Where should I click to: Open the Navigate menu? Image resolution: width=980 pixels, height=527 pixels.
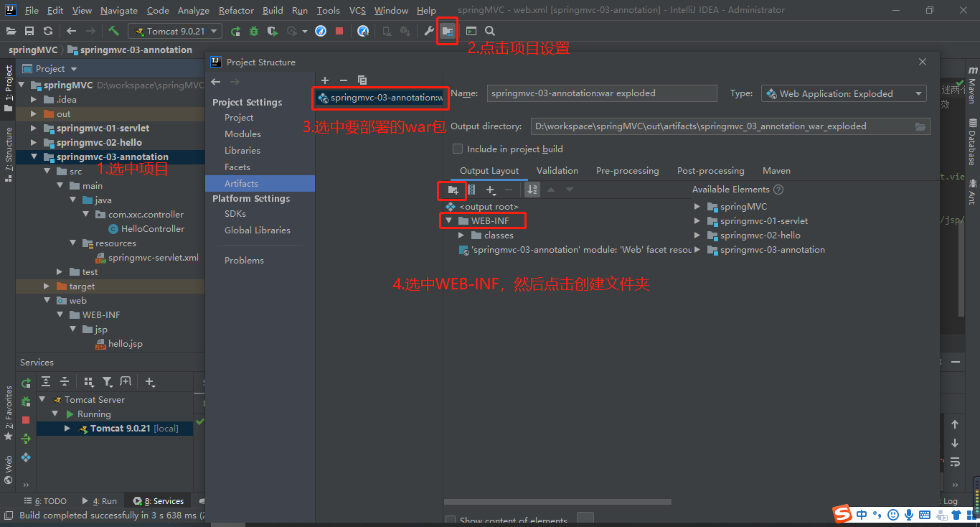click(119, 11)
